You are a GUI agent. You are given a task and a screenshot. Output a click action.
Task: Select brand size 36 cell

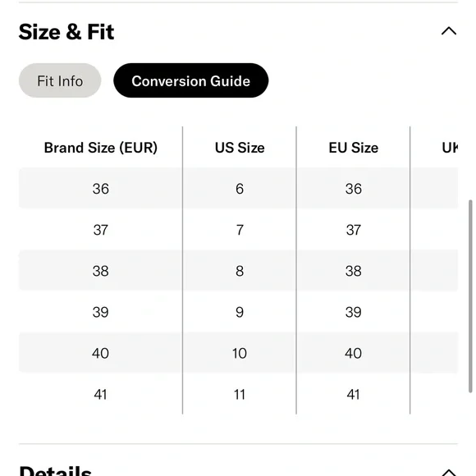pos(101,189)
